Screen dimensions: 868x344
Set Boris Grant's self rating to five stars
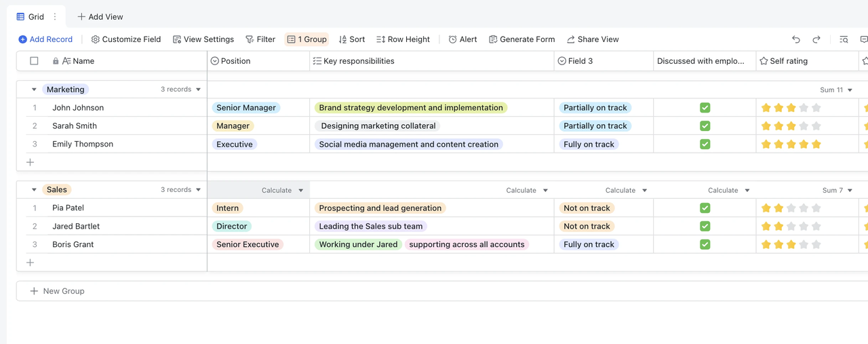(x=816, y=245)
